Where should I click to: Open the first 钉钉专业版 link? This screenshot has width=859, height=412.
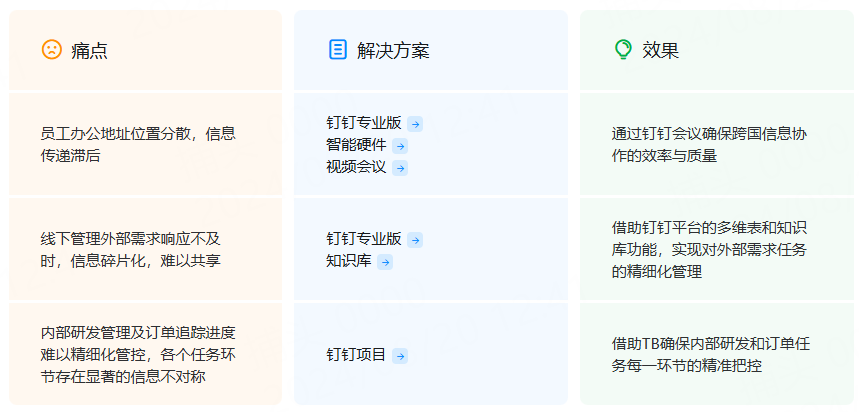pos(364,123)
